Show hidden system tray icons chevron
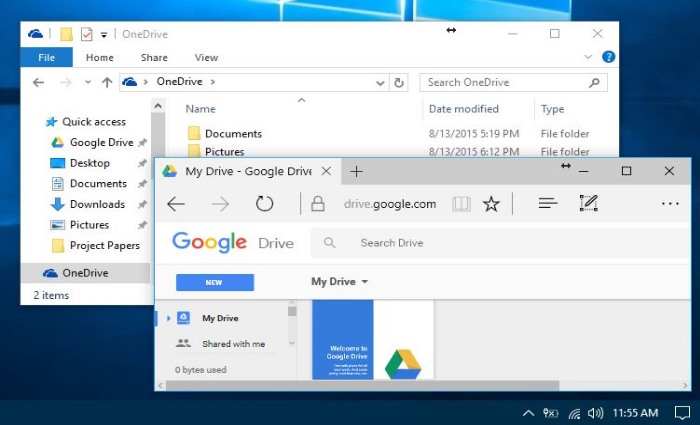 pyautogui.click(x=528, y=413)
